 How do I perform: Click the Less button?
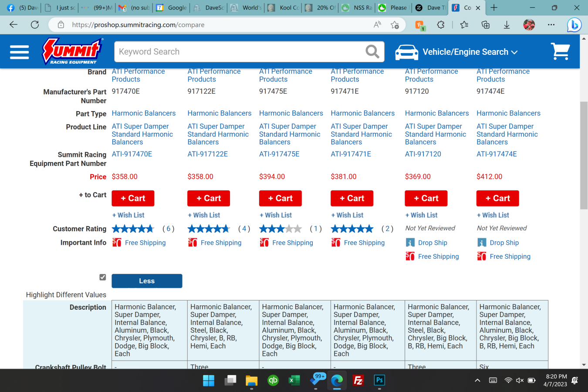147,281
